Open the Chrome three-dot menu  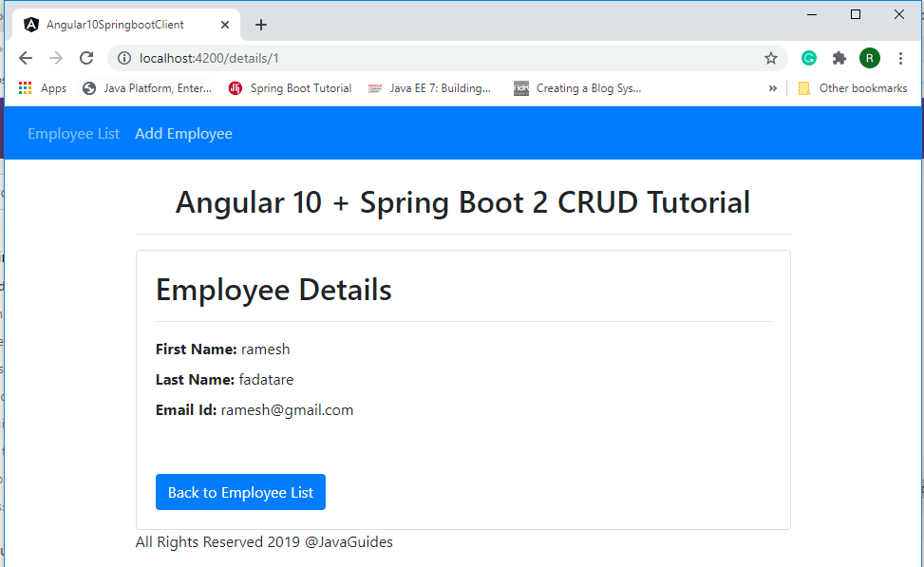pyautogui.click(x=900, y=58)
